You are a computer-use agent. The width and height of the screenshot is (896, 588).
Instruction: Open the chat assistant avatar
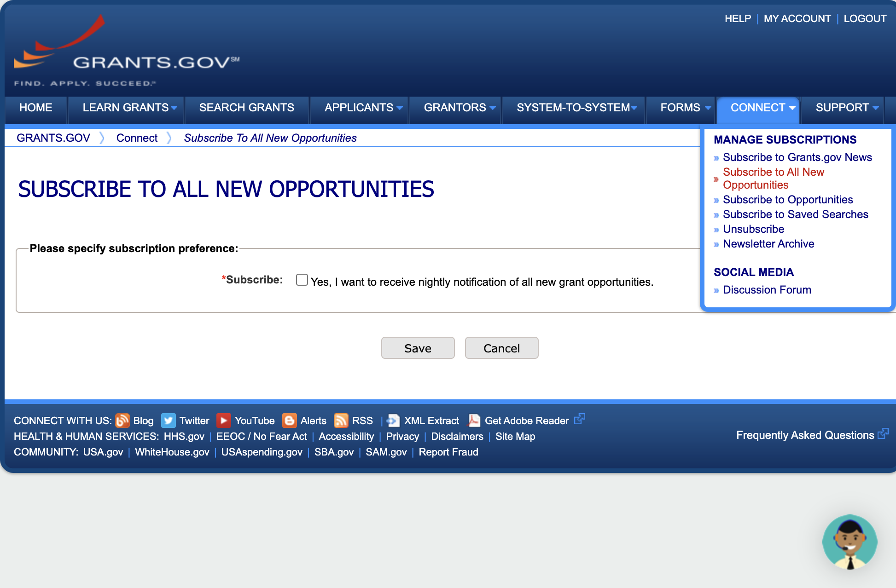pyautogui.click(x=850, y=542)
